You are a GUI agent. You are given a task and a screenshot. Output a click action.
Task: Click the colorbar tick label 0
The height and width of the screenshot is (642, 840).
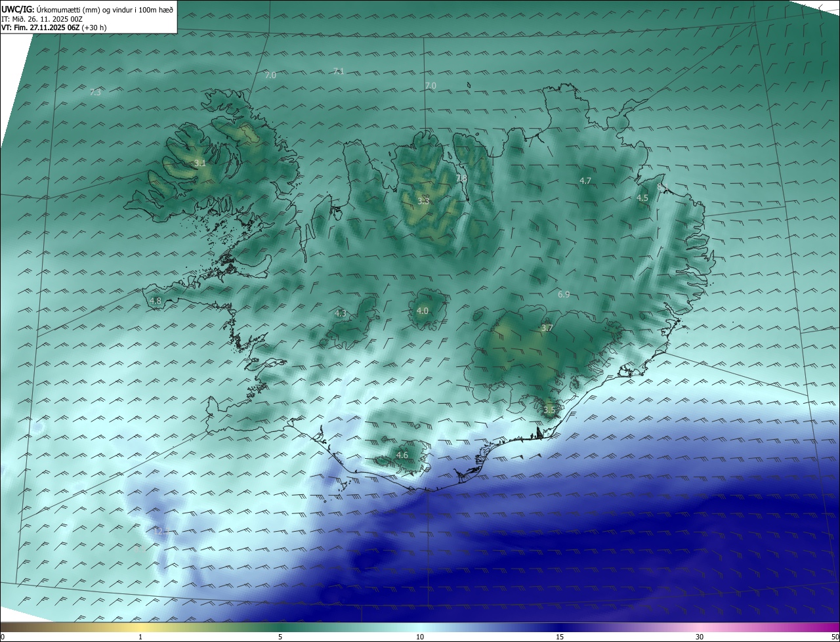(x=3, y=637)
